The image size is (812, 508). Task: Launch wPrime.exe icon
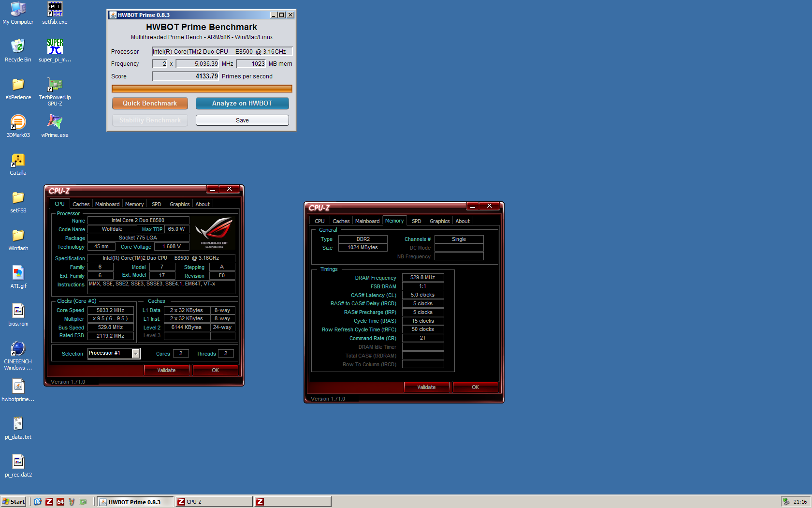click(55, 126)
